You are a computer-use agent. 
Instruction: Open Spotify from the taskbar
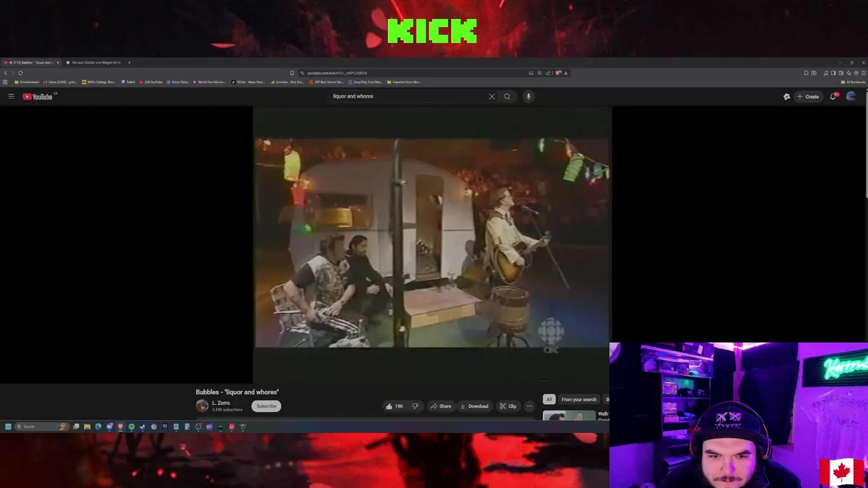(x=132, y=426)
